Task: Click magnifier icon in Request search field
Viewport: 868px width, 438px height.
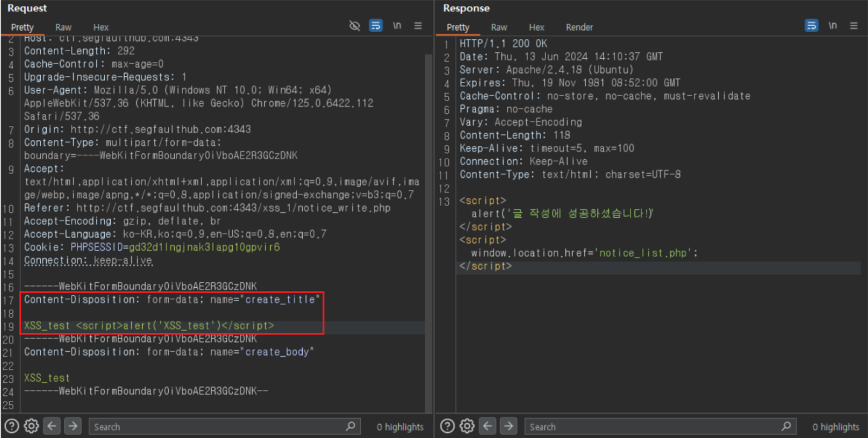Action: 350,426
